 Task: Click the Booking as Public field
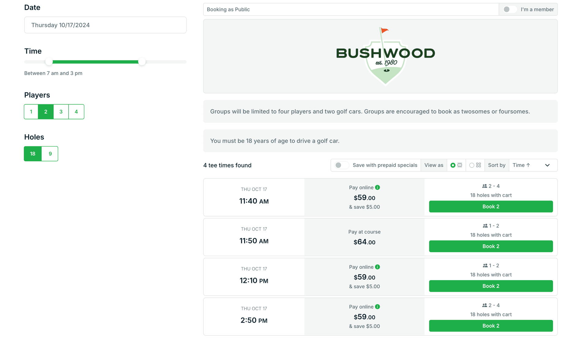pos(351,9)
